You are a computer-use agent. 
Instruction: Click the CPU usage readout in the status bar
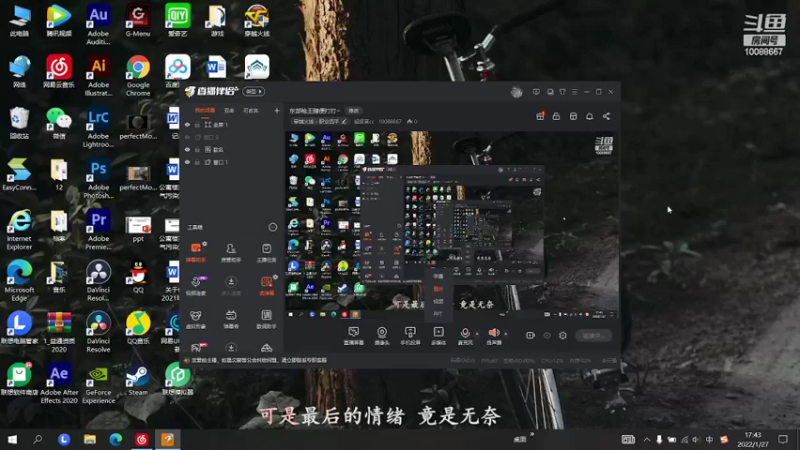coord(553,360)
